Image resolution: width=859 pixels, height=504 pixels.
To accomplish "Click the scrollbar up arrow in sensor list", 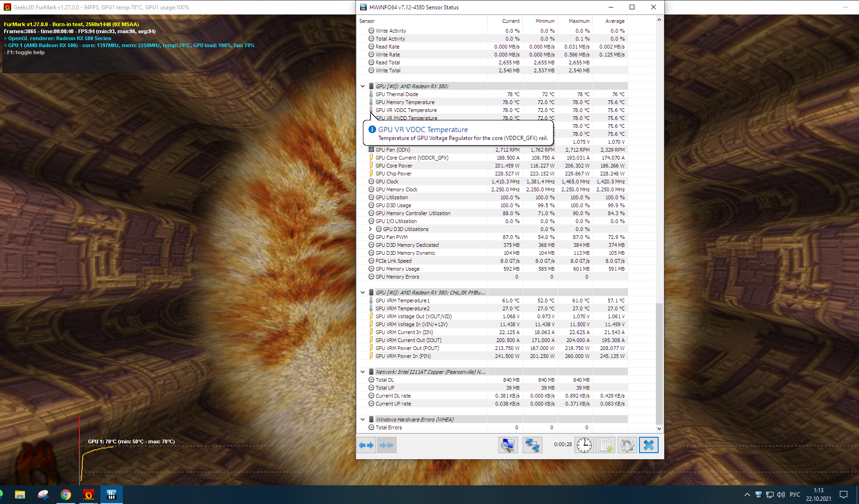I will 659,20.
